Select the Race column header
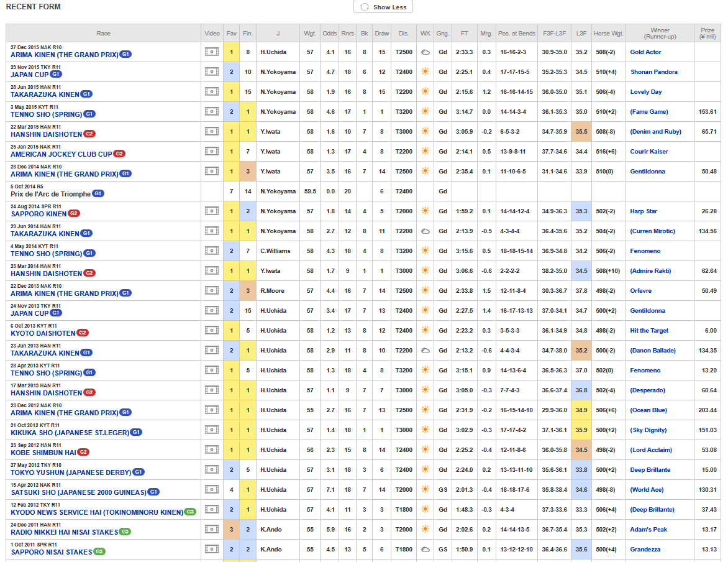 point(104,34)
